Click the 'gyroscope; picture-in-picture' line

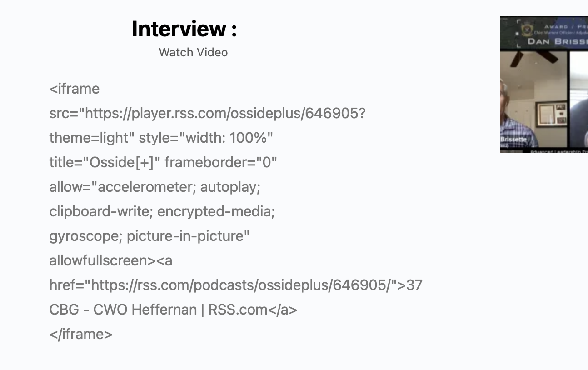click(149, 236)
